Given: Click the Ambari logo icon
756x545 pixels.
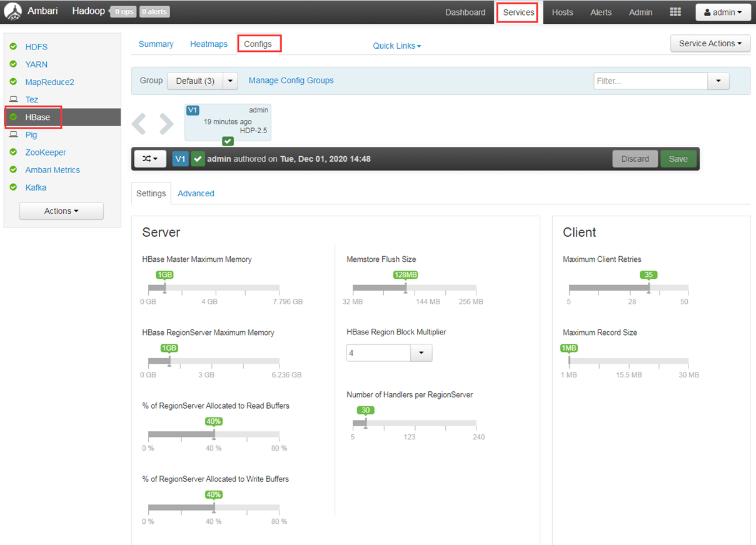Looking at the screenshot, I should [x=13, y=12].
